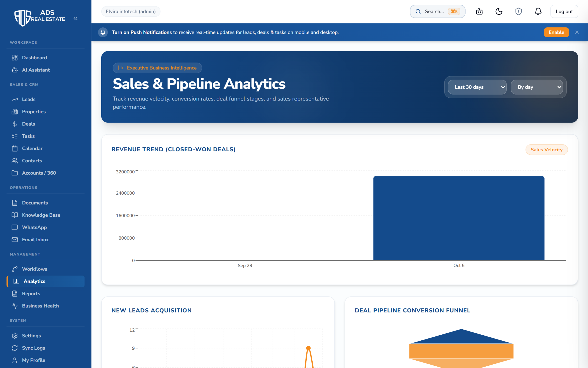Click the Elvira infotech (admin) chip

coord(131,11)
